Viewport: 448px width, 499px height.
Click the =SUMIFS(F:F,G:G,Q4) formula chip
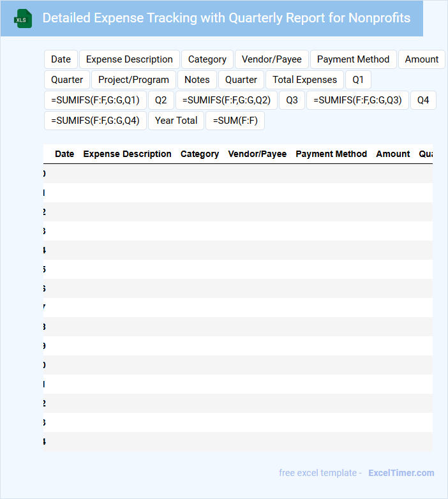pos(95,121)
